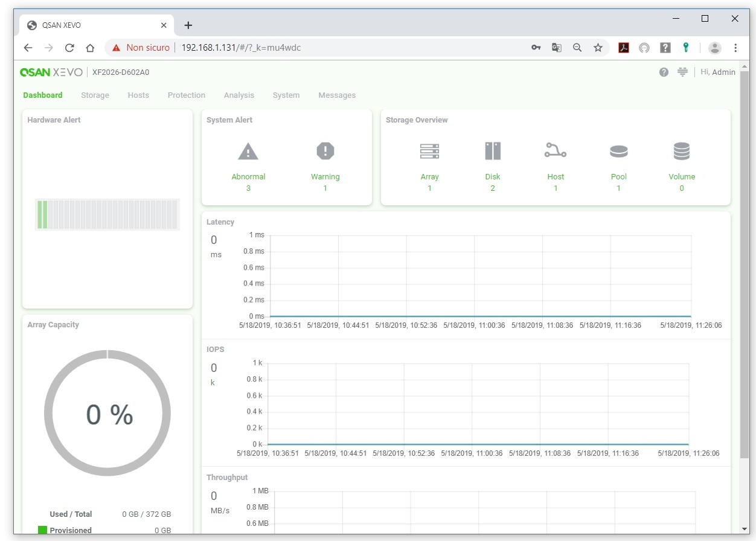Bookmark the page with the star icon
This screenshot has width=756, height=541.
(x=598, y=48)
